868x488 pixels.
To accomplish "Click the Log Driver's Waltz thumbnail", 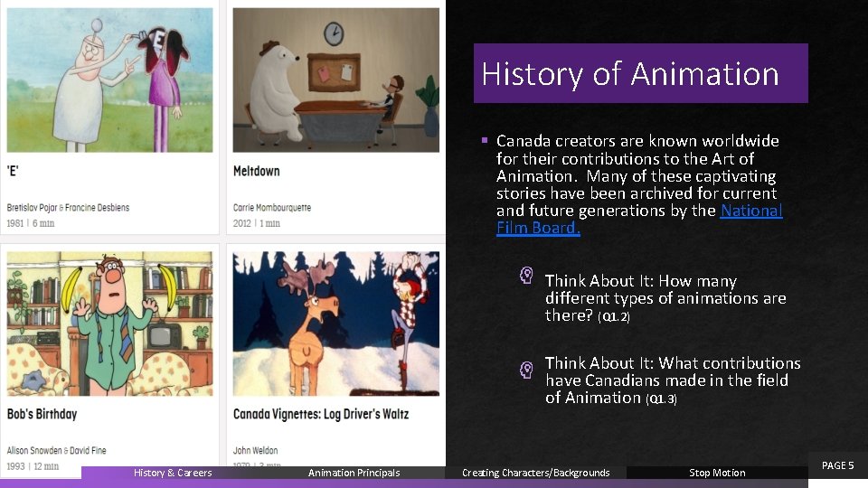I will point(336,324).
